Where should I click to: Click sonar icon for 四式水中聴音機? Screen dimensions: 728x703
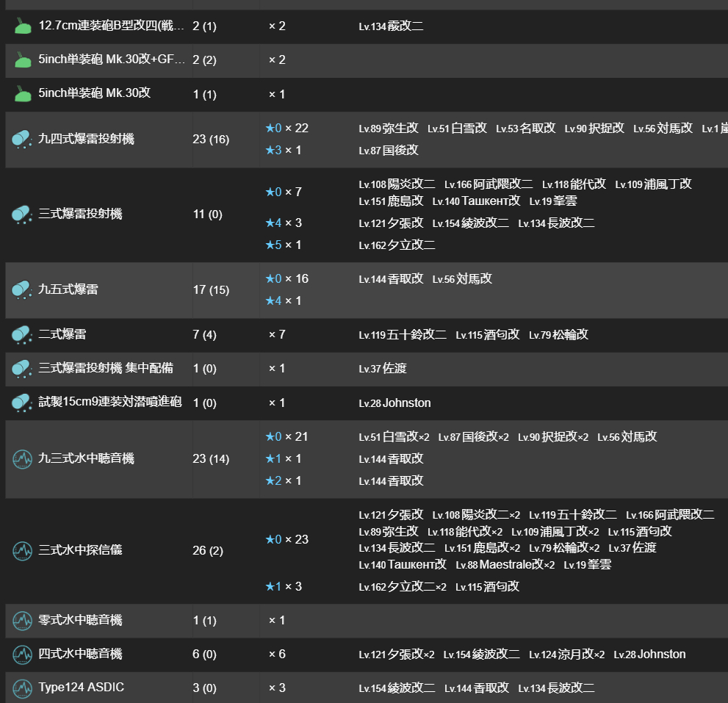point(22,655)
